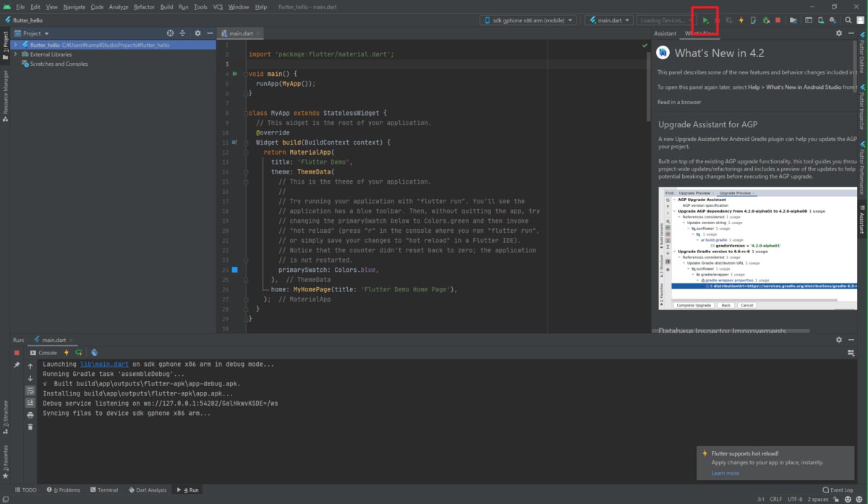
Task: Open Run panel gear settings
Action: click(839, 339)
